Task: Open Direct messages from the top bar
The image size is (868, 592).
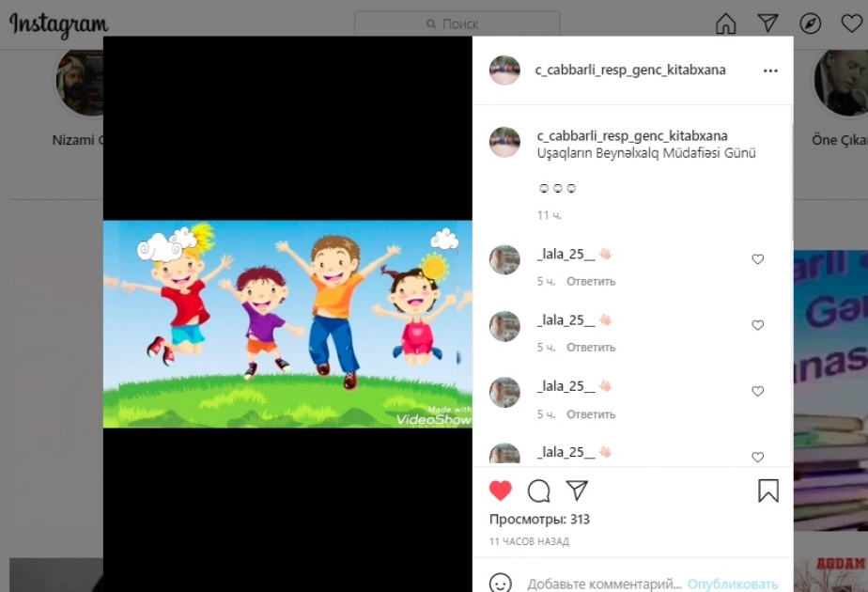Action: coord(767,23)
